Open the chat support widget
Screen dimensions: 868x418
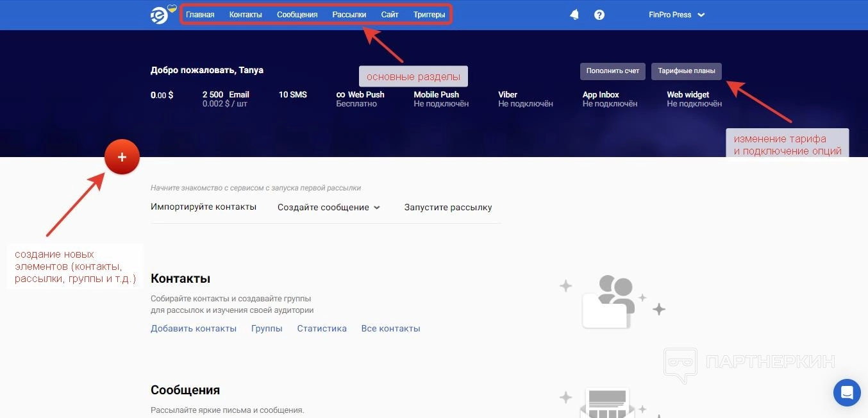pyautogui.click(x=847, y=392)
